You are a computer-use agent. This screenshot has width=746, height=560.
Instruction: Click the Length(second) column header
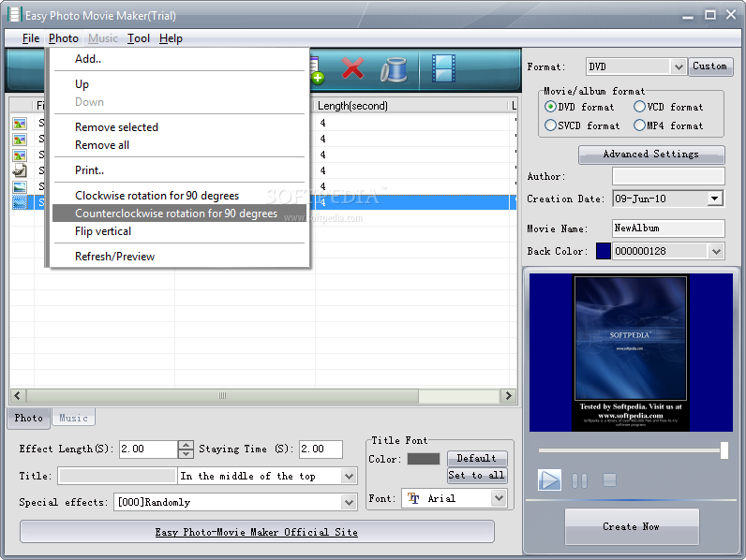(411, 106)
